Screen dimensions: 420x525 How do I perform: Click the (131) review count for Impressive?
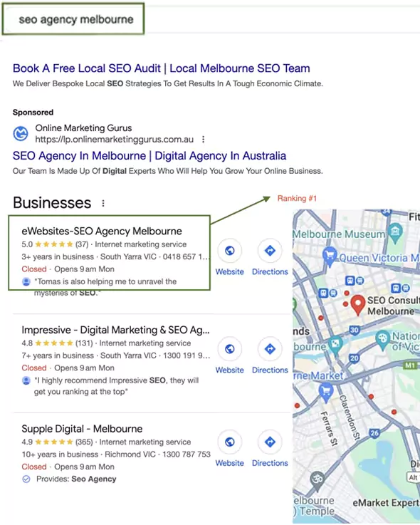click(84, 343)
